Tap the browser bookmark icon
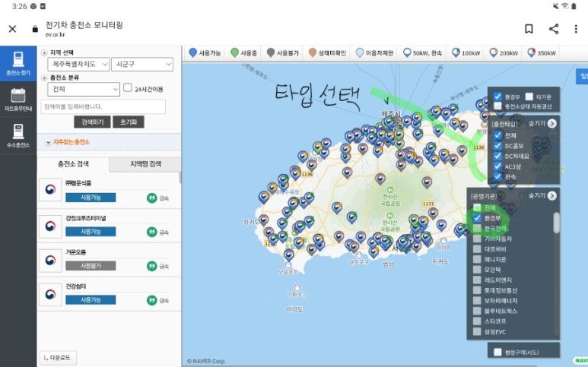The image size is (588, 367). 529,29
